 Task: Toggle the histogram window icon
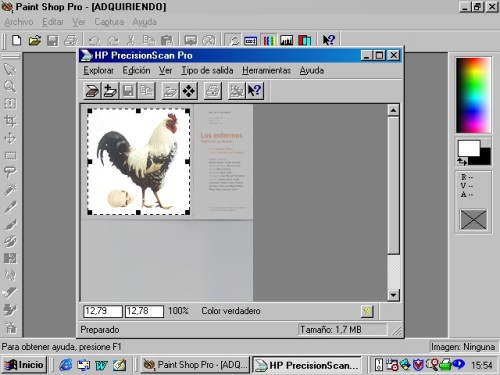(287, 40)
